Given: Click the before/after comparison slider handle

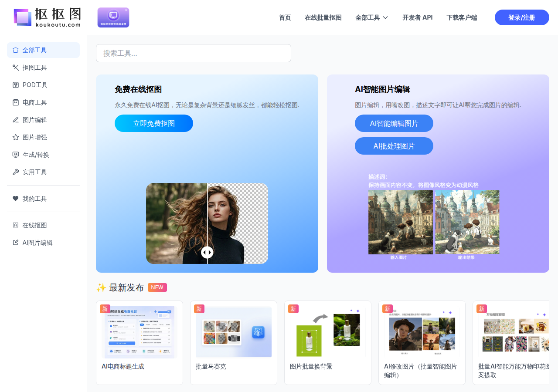Looking at the screenshot, I should [207, 252].
